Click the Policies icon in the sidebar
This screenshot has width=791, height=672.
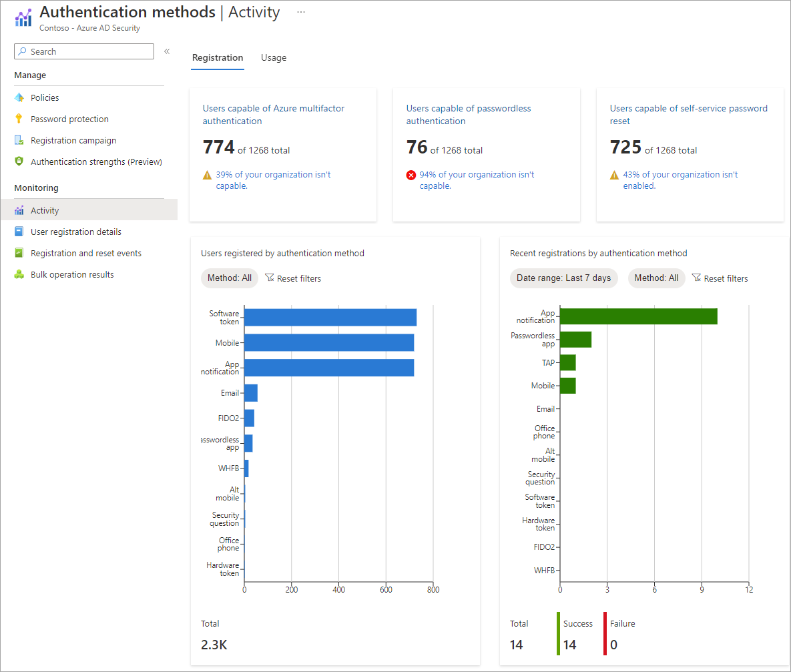tap(19, 97)
